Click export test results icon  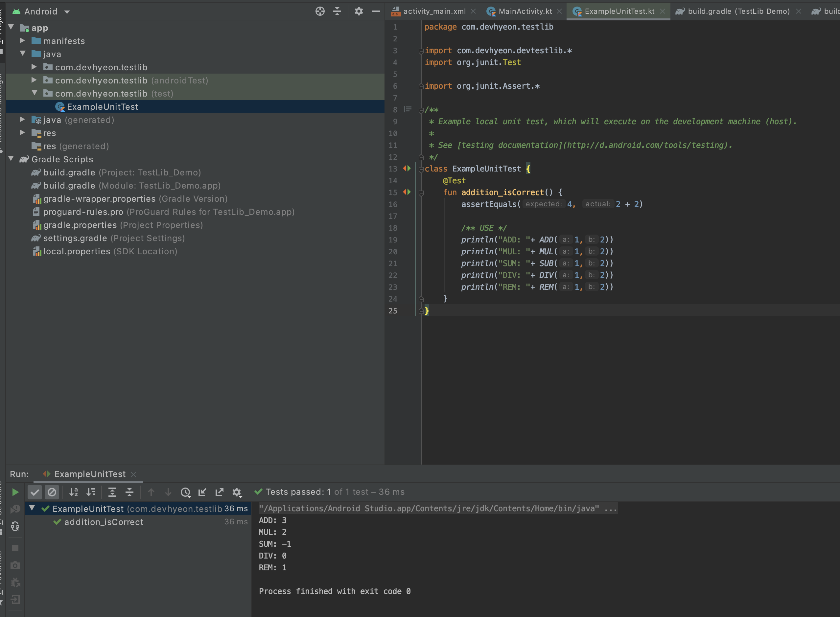click(x=219, y=492)
